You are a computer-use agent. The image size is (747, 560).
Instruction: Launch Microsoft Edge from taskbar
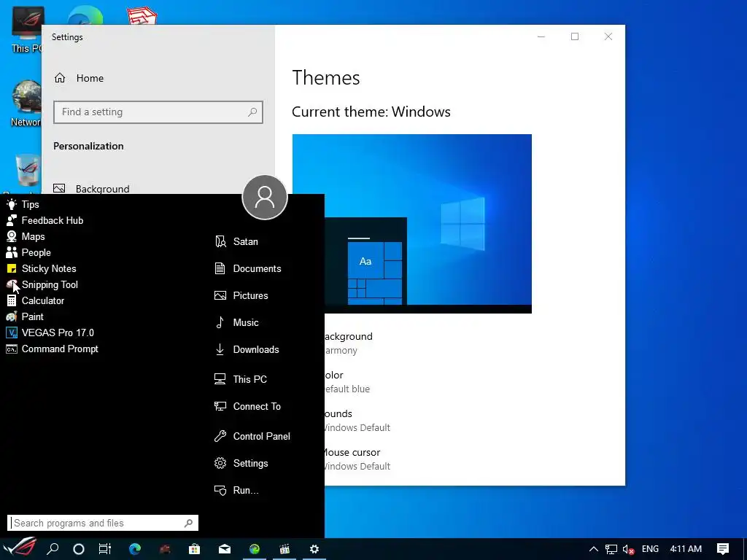tap(135, 549)
